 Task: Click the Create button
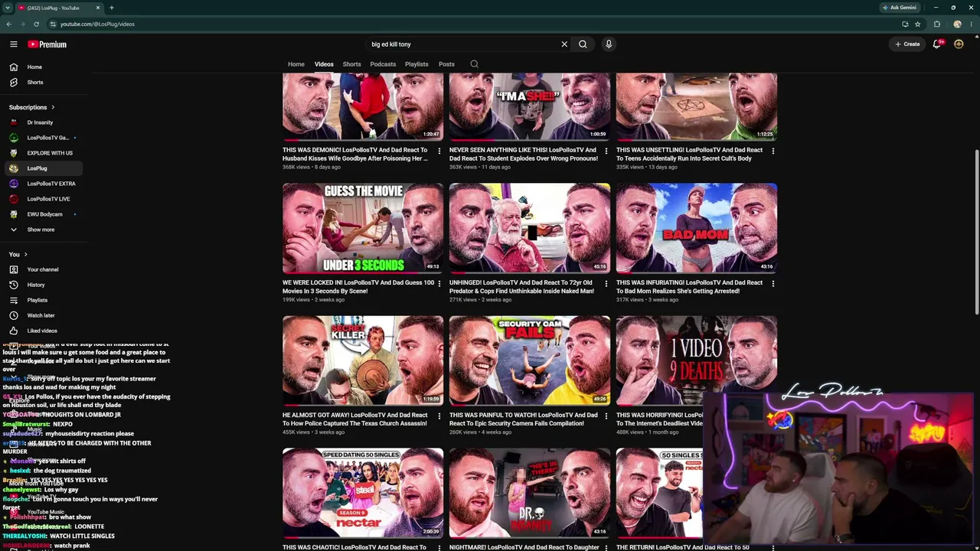point(907,44)
